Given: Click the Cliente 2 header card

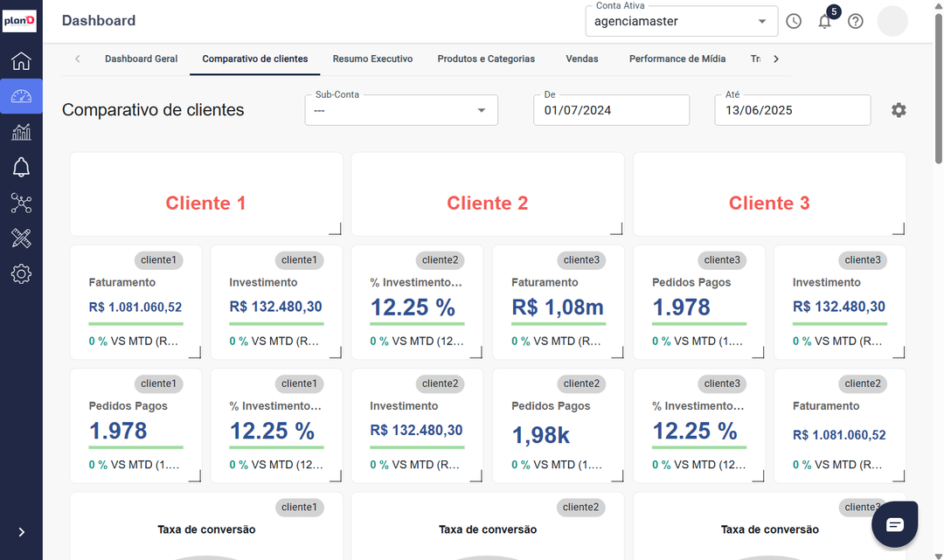Looking at the screenshot, I should tap(487, 194).
